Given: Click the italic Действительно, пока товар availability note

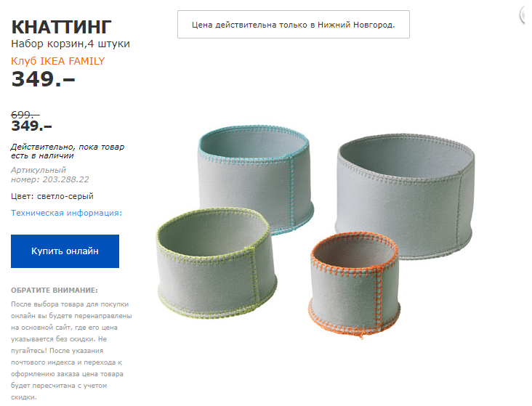Looking at the screenshot, I should coord(68,151).
